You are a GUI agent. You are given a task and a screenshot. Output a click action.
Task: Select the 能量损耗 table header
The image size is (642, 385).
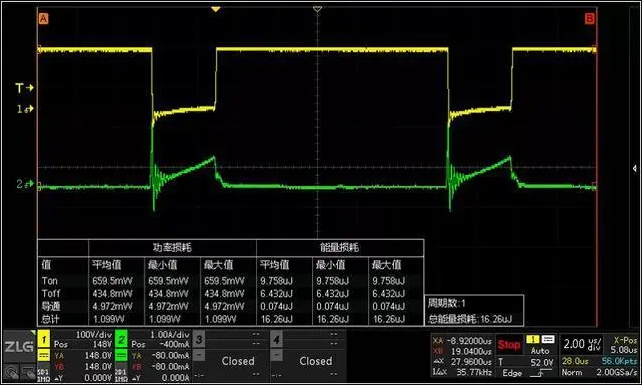point(340,247)
